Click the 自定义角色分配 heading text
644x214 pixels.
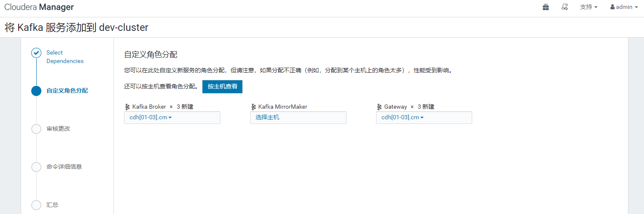[x=151, y=55]
